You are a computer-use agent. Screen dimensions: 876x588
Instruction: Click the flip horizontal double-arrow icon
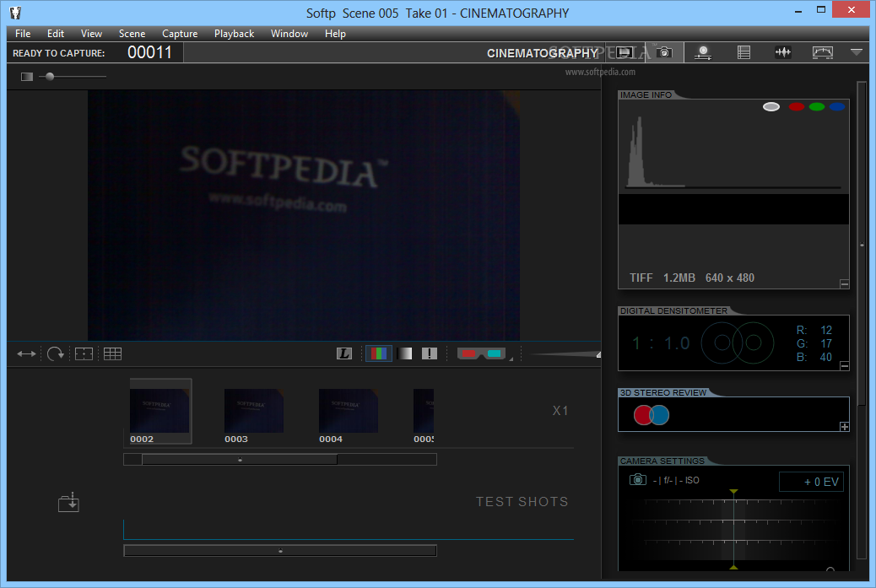coord(26,353)
